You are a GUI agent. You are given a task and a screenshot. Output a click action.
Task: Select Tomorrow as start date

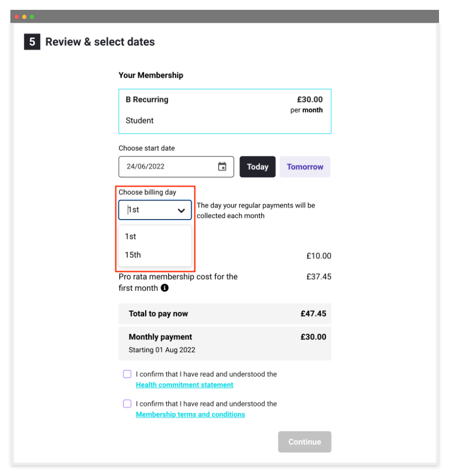point(305,167)
